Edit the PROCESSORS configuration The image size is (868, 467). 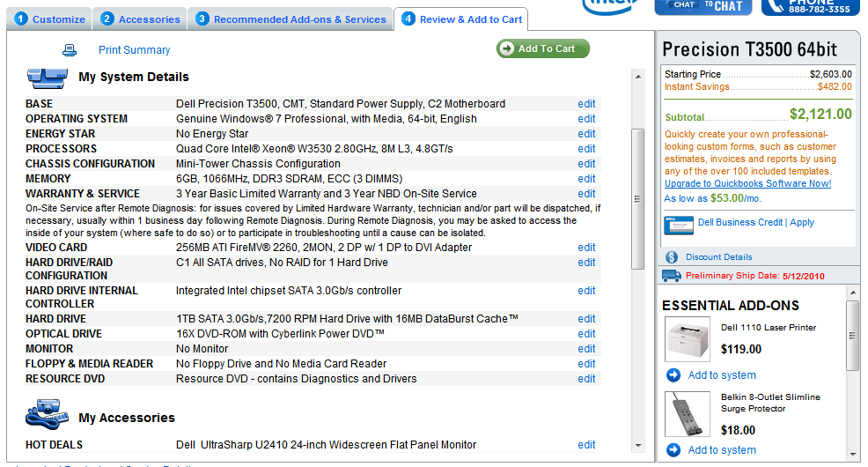[586, 149]
